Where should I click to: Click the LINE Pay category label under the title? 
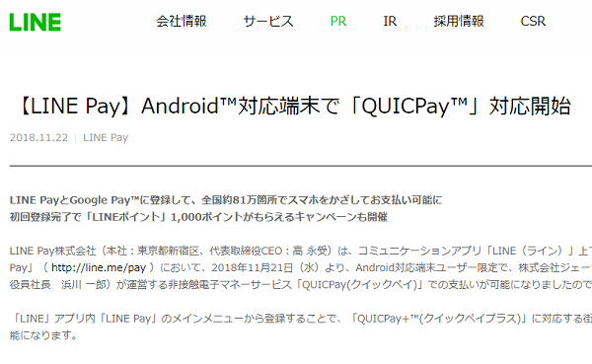click(x=106, y=138)
